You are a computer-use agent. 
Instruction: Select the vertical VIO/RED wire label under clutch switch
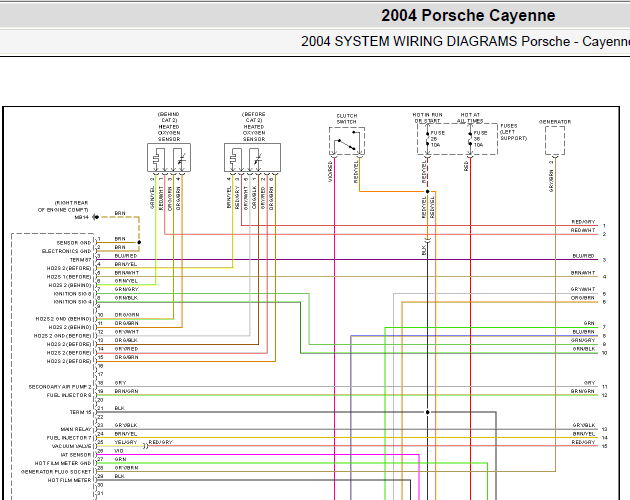330,172
